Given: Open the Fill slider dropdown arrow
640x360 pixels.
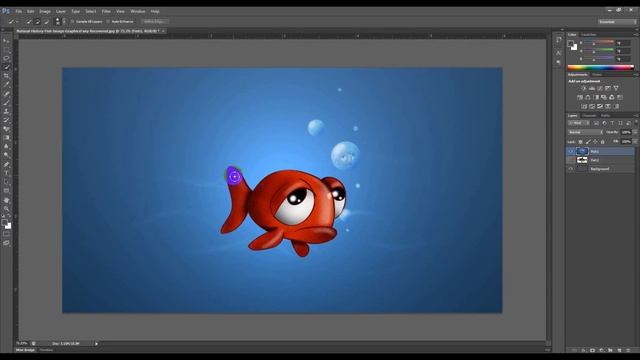Looking at the screenshot, I should click(635, 142).
